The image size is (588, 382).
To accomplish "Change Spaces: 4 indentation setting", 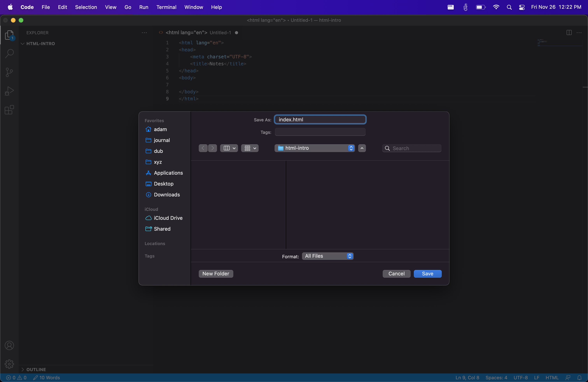I will coord(496,378).
